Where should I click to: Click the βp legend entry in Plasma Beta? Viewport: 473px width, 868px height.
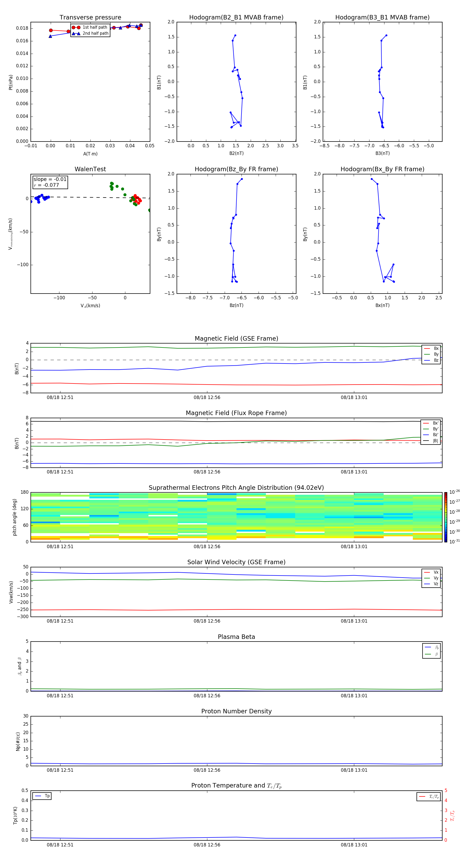[x=431, y=647]
